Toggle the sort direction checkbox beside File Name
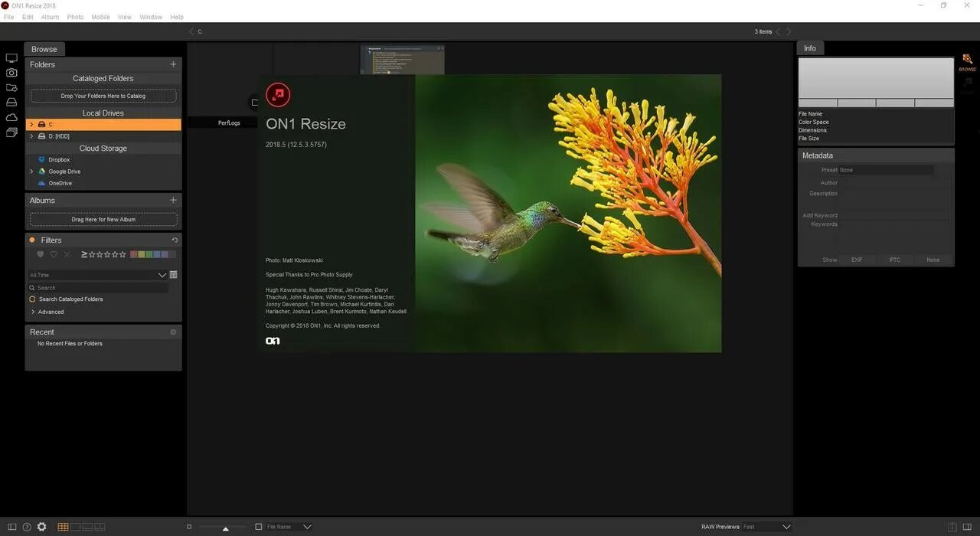This screenshot has height=536, width=980. click(x=259, y=527)
